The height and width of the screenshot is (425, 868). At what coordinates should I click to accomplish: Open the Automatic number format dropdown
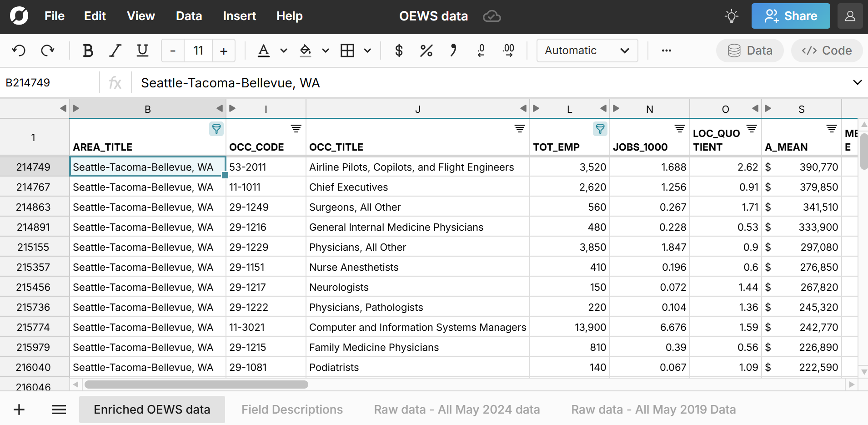[x=587, y=51]
